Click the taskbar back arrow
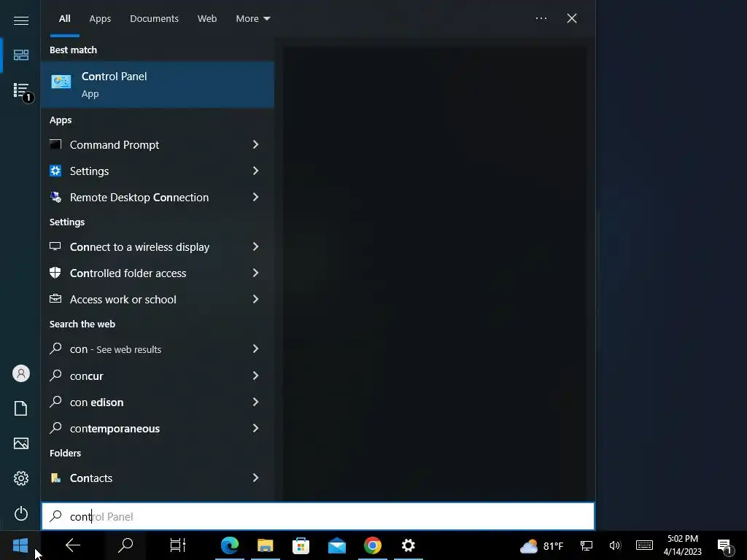Image resolution: width=747 pixels, height=560 pixels. (x=73, y=545)
